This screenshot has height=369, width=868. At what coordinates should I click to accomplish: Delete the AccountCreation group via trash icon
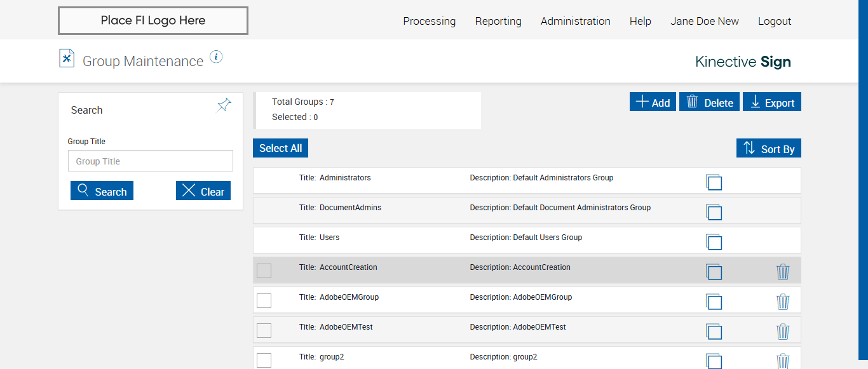(x=783, y=272)
